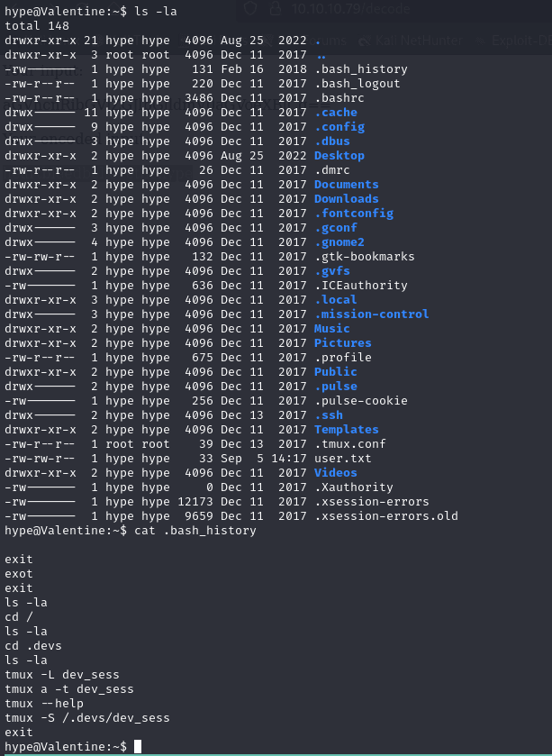Click the Templates directory entry

(x=347, y=430)
